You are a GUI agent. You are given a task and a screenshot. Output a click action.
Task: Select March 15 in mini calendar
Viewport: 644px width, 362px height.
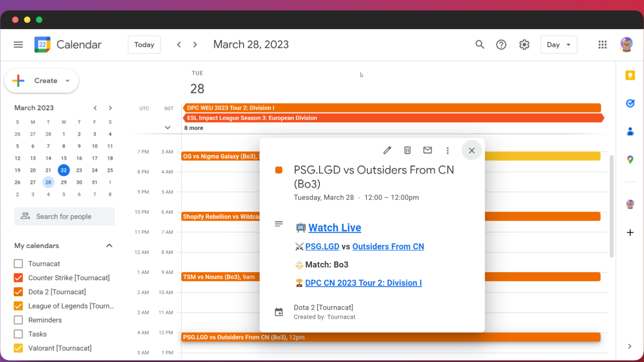pyautogui.click(x=63, y=158)
